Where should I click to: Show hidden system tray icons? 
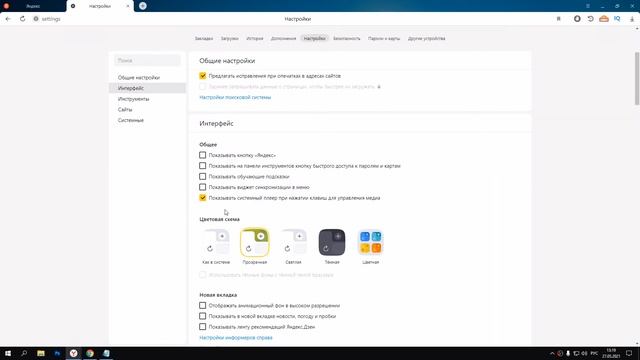click(x=552, y=353)
